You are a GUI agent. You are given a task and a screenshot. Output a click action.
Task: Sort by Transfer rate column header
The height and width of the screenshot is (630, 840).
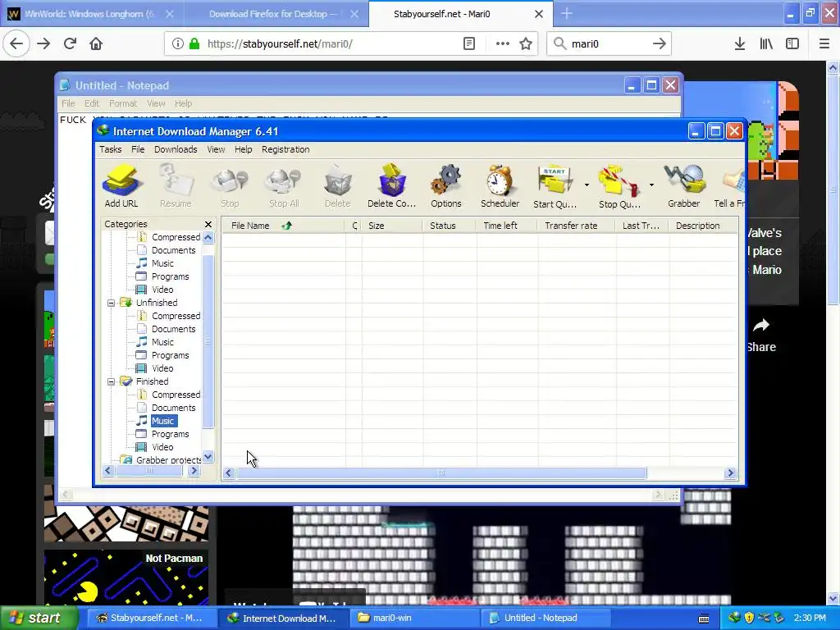click(577, 226)
